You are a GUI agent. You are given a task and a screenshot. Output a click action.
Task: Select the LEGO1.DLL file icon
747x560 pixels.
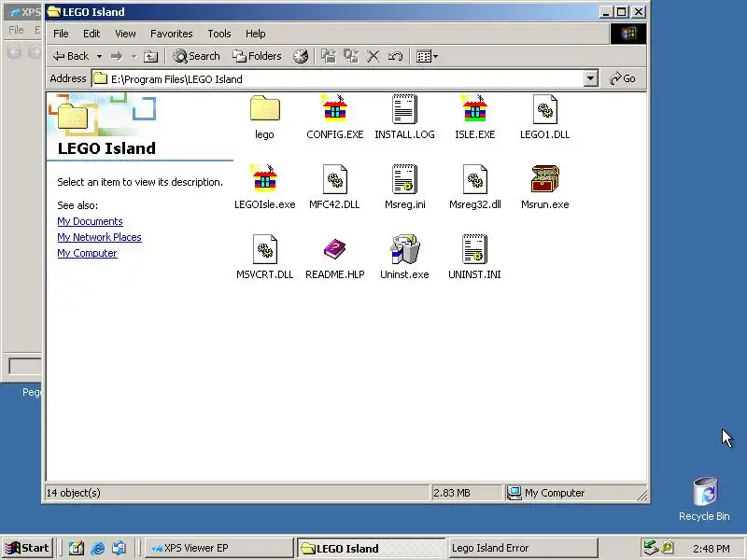pos(545,109)
